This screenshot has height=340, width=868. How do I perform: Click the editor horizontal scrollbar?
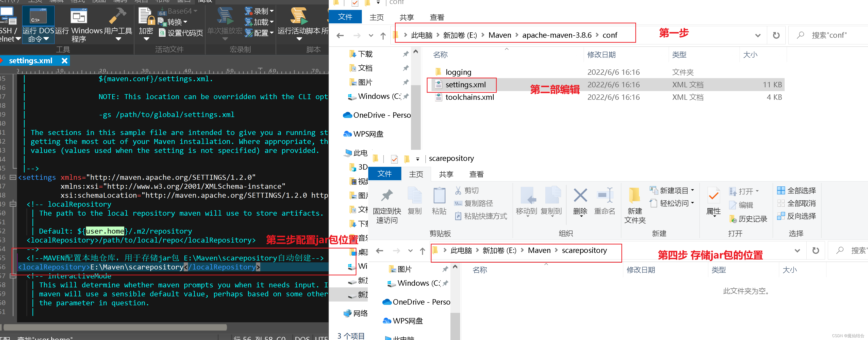(115, 327)
